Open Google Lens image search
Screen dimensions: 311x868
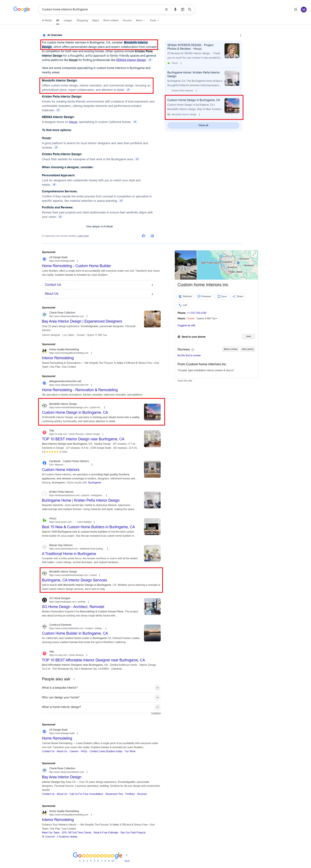182,9
